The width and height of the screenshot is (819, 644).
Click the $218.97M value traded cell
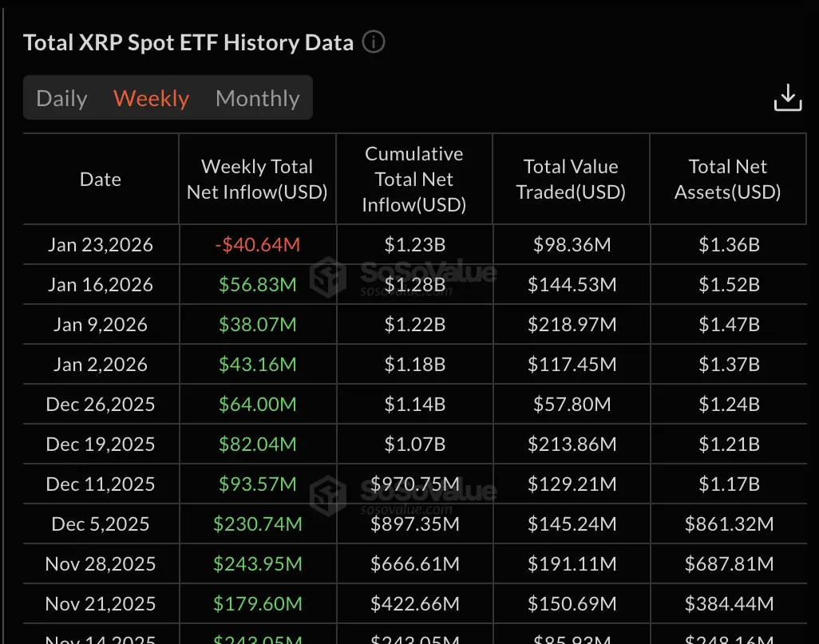coord(572,325)
